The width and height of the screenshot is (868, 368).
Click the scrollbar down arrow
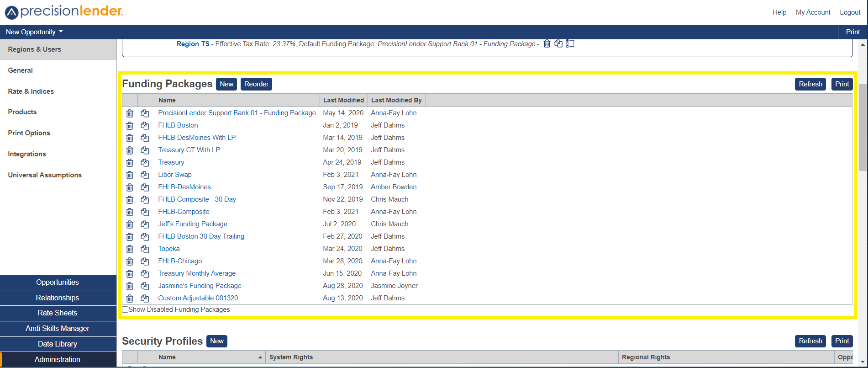(863, 362)
